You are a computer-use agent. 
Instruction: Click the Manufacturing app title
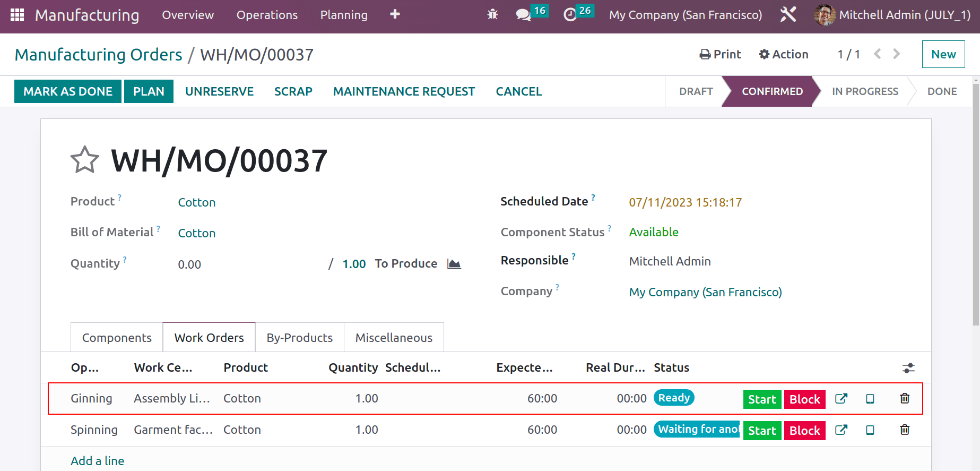(87, 15)
